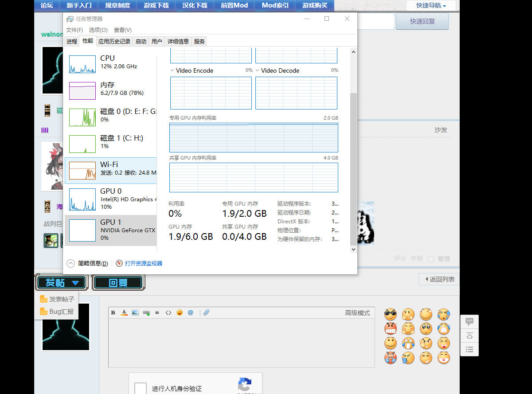Click the bold formatting icon in editor
The image size is (532, 394).
tap(113, 312)
